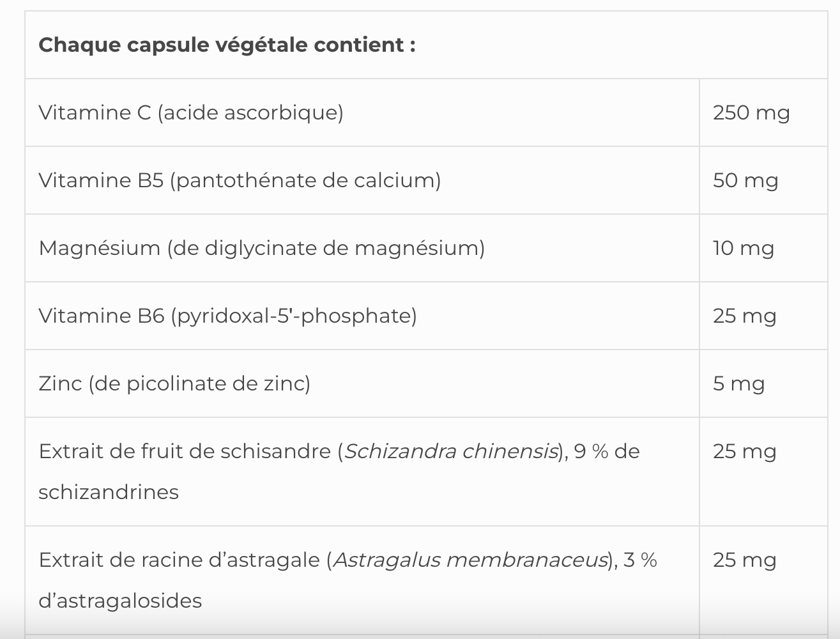Image resolution: width=840 pixels, height=639 pixels.
Task: Click the Magnésium diglycinate ingredient name
Action: click(x=261, y=248)
